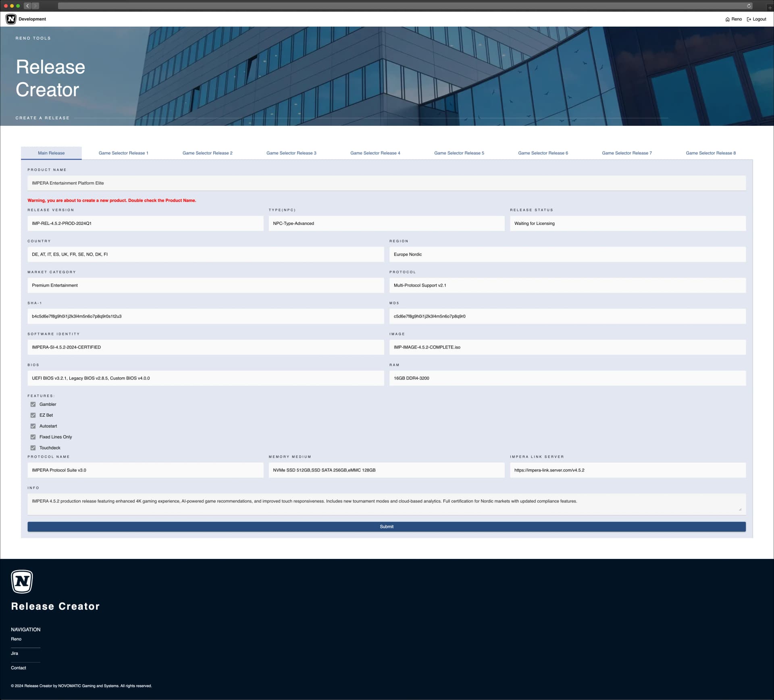Open Game Selector Release 7 tab

point(627,153)
